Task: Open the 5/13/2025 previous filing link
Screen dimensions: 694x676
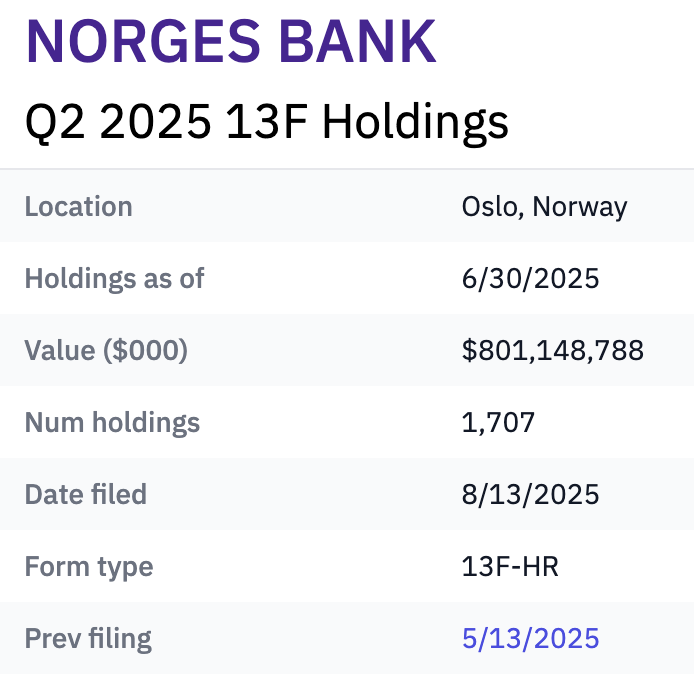Action: [530, 638]
